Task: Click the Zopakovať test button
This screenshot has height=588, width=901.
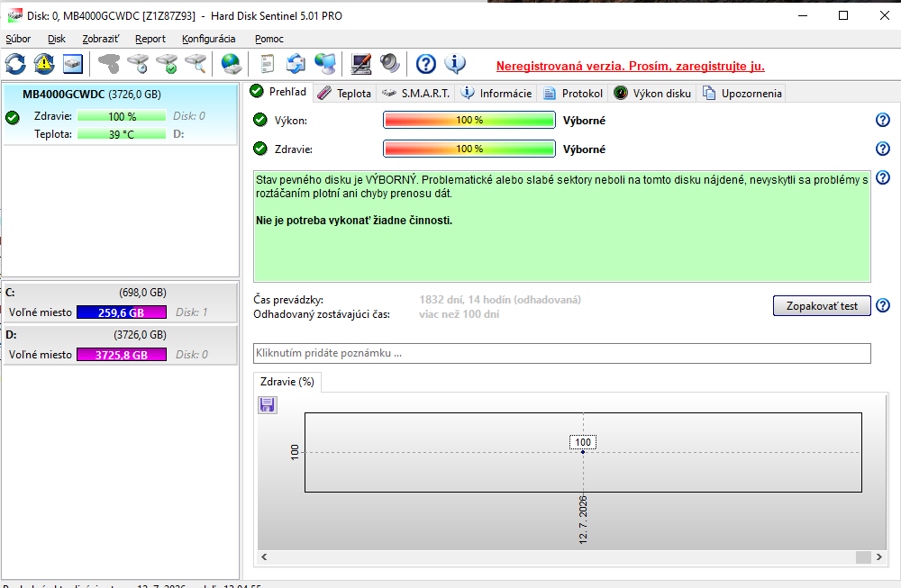Action: click(x=822, y=306)
